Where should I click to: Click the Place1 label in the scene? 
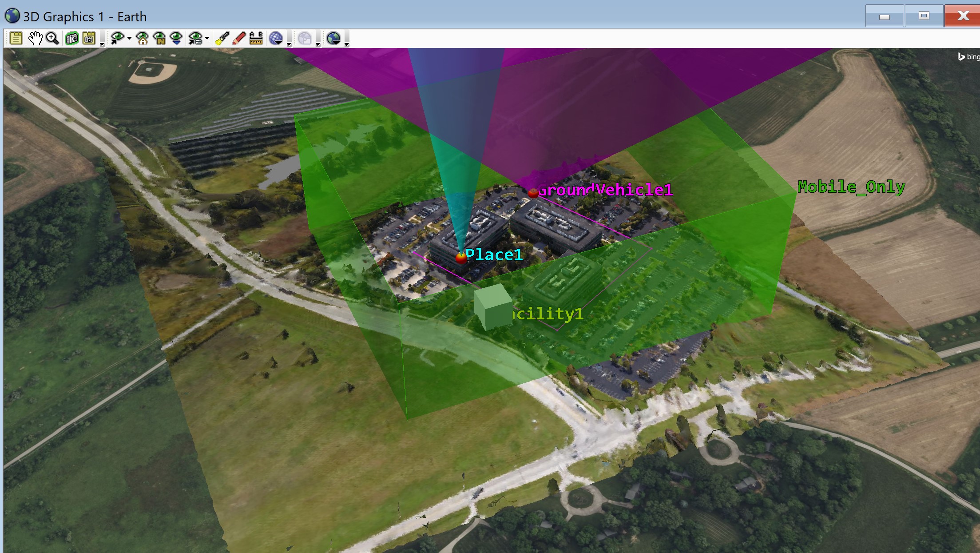pos(494,255)
